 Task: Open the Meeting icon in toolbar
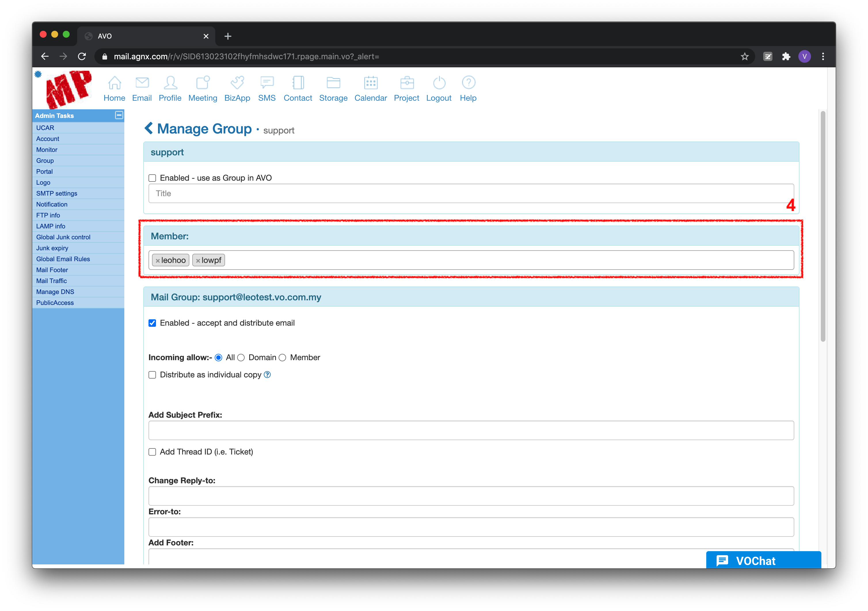click(203, 83)
